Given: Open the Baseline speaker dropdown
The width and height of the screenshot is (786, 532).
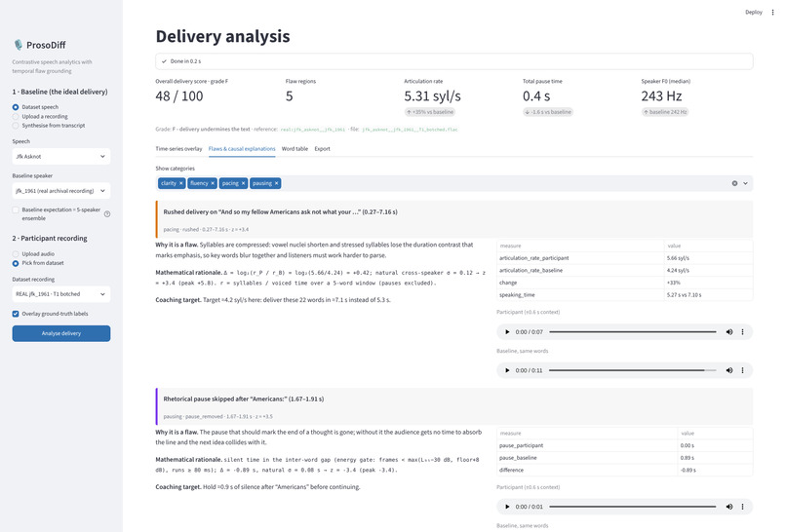Looking at the screenshot, I should (x=61, y=191).
